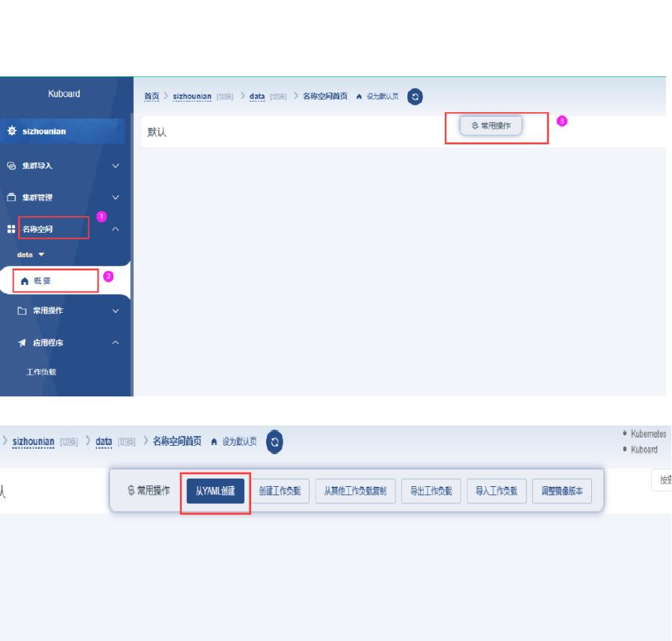
Task: Click 设为默认页 in top breadcrumb
Action: pyautogui.click(x=382, y=96)
